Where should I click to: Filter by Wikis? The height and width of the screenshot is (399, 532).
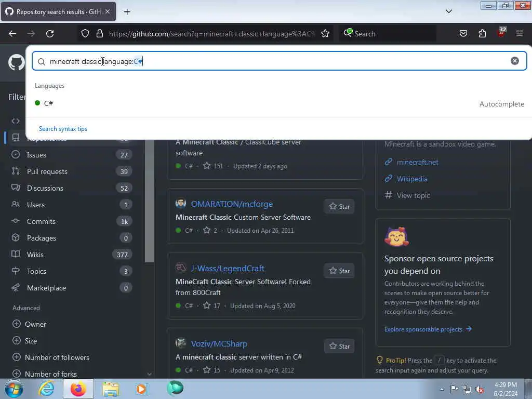(x=71, y=255)
